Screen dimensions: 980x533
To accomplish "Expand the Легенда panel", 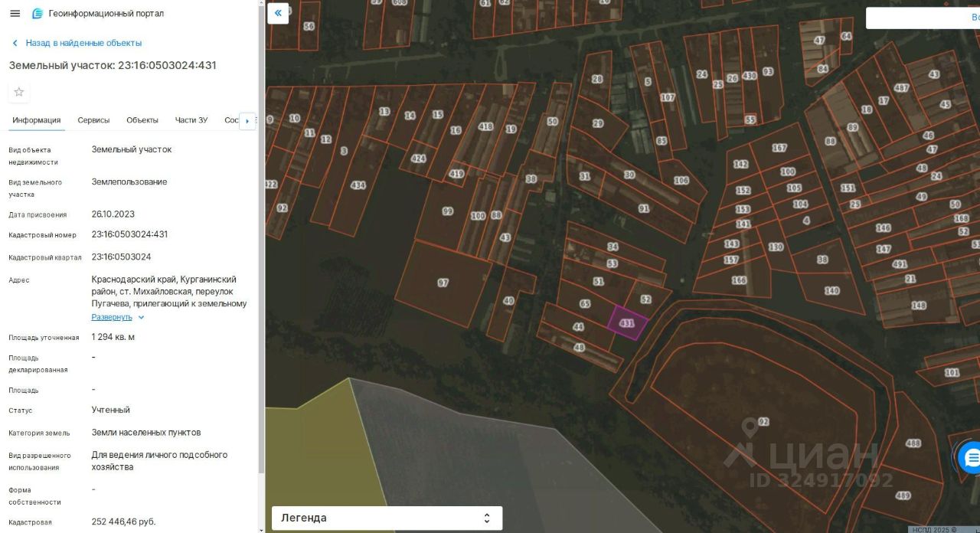I will pyautogui.click(x=387, y=518).
